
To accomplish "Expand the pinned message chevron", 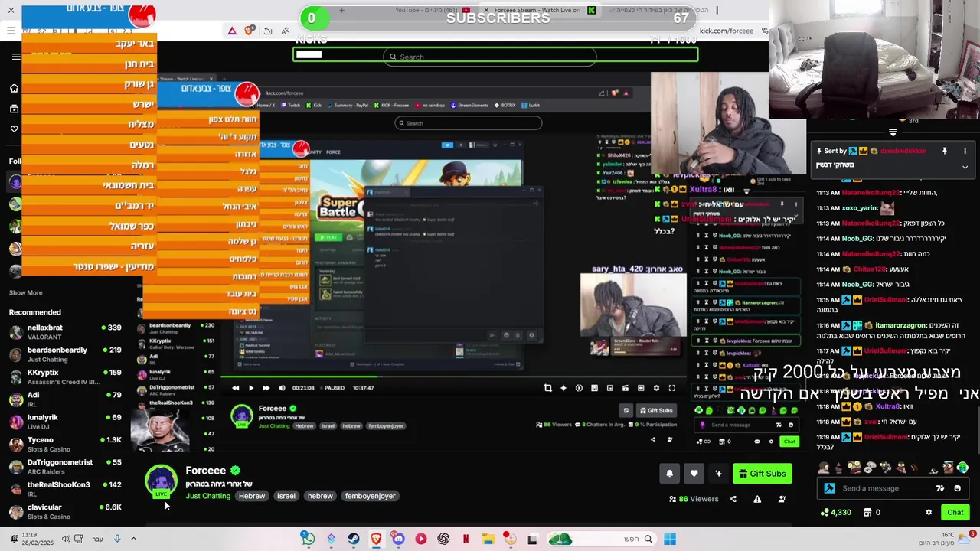I will [965, 166].
